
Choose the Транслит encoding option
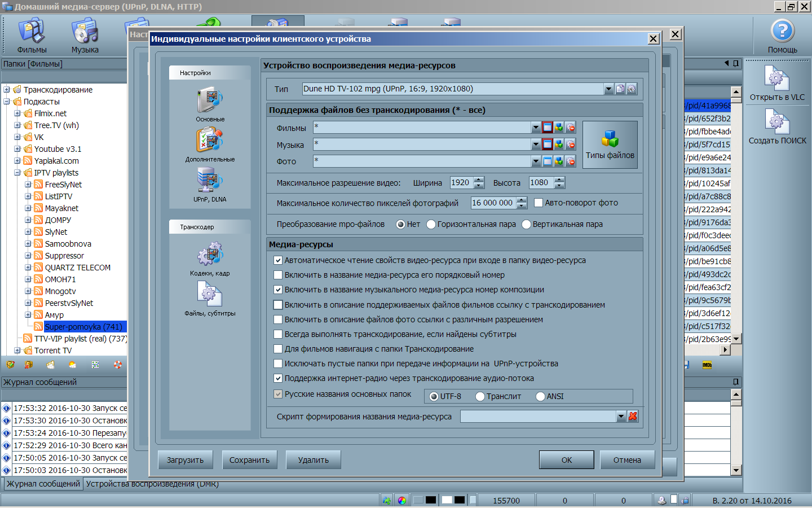click(x=480, y=397)
